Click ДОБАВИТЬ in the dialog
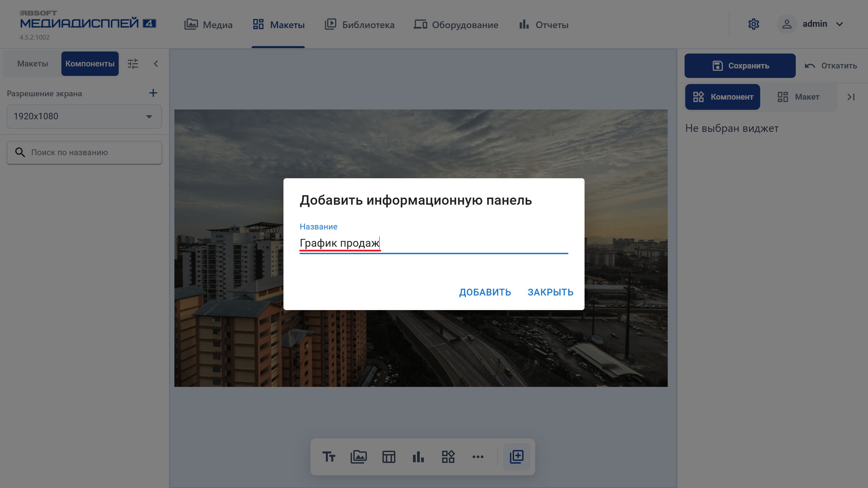This screenshot has height=488, width=868. [485, 292]
